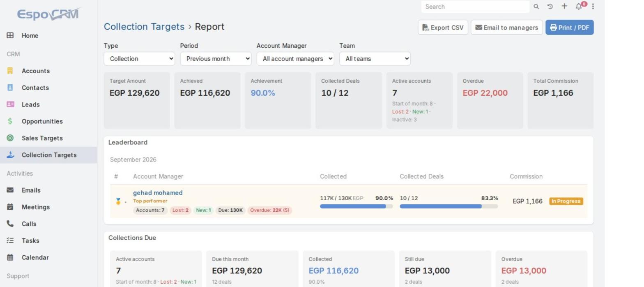The height and width of the screenshot is (287, 644).
Task: Click the Target Amount EGP 129,620 card
Action: tap(137, 101)
